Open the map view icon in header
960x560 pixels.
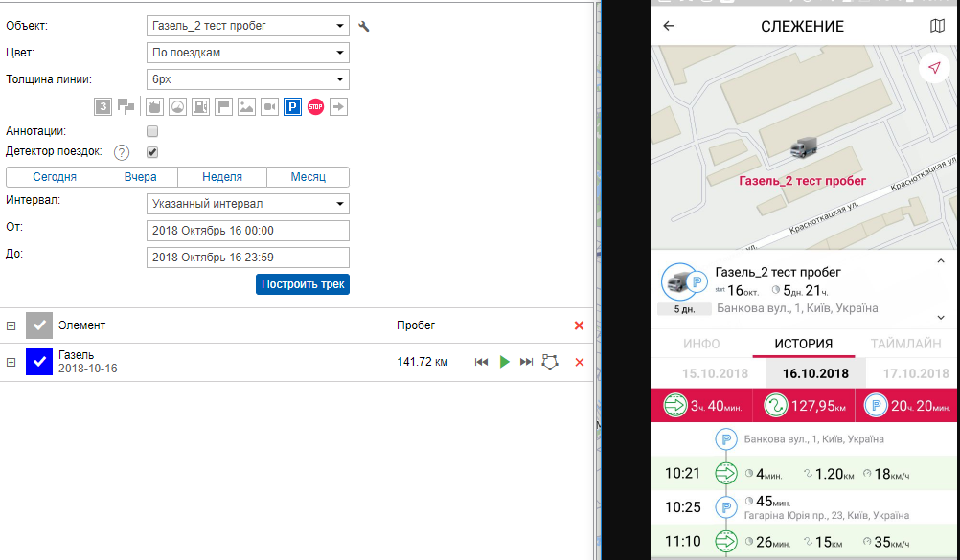937,26
